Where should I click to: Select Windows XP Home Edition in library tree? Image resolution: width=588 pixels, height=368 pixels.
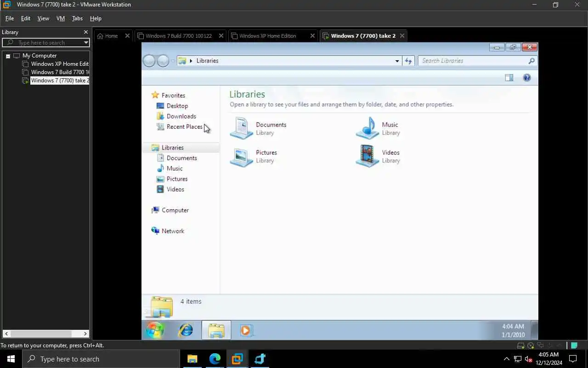56,64
